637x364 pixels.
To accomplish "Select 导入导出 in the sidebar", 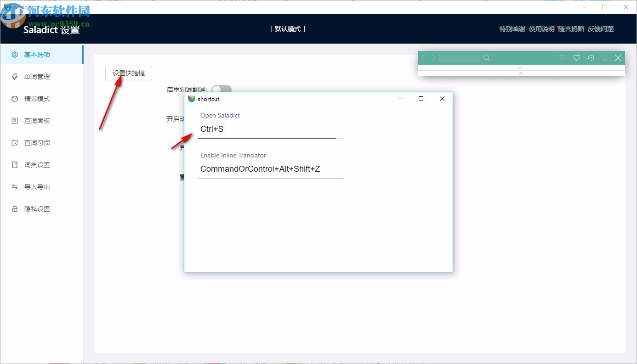I will coord(41,187).
